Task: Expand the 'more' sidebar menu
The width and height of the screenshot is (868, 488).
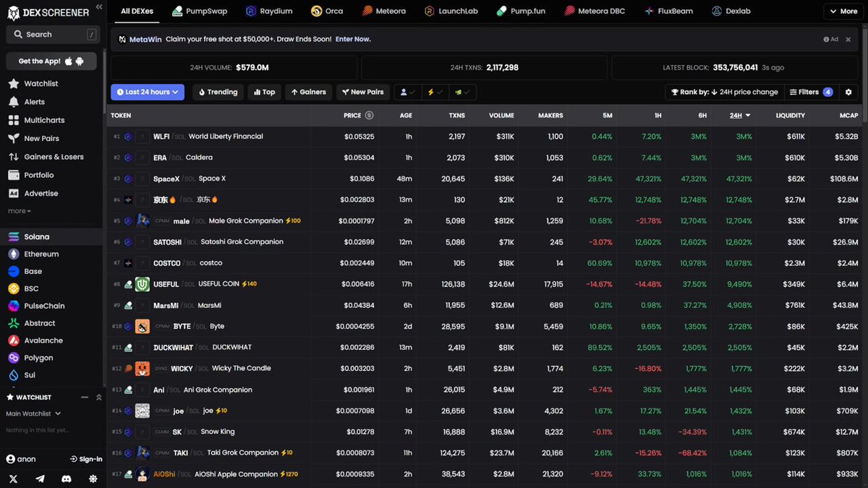Action: point(20,211)
